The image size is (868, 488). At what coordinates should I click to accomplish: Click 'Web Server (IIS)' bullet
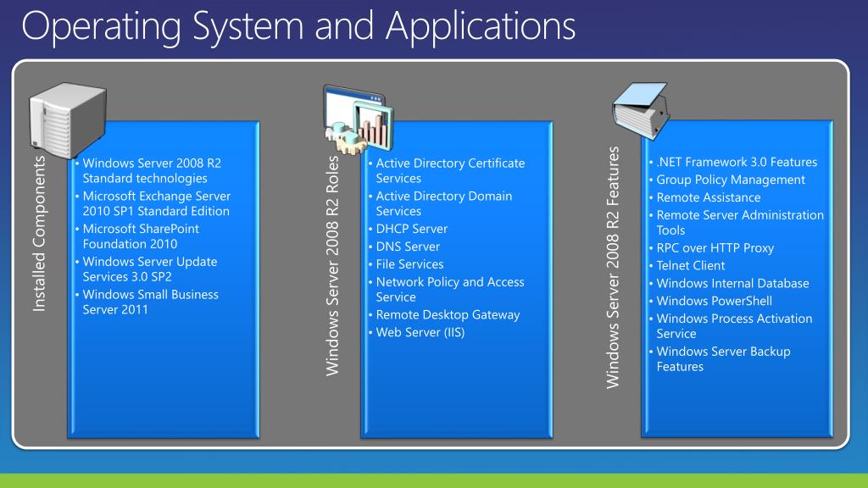pyautogui.click(x=420, y=332)
